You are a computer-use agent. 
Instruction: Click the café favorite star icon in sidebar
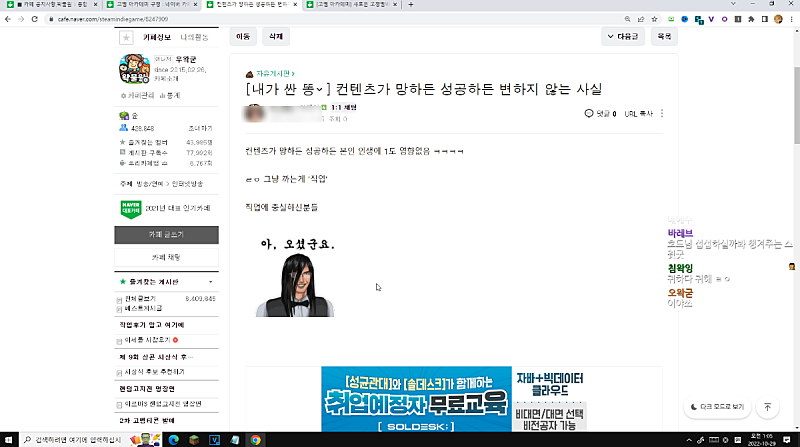click(126, 37)
